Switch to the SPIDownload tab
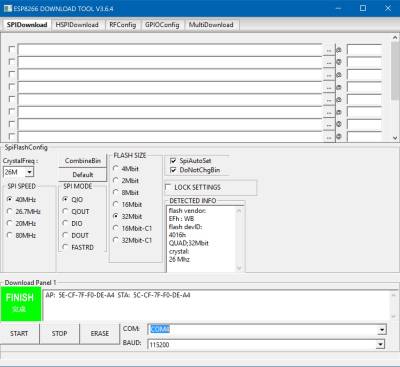The height and width of the screenshot is (367, 400). (x=27, y=25)
